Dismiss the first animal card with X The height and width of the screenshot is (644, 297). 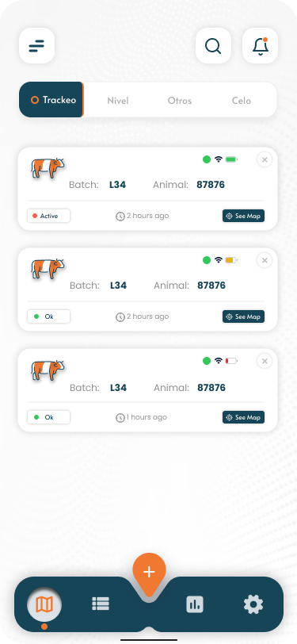click(265, 159)
